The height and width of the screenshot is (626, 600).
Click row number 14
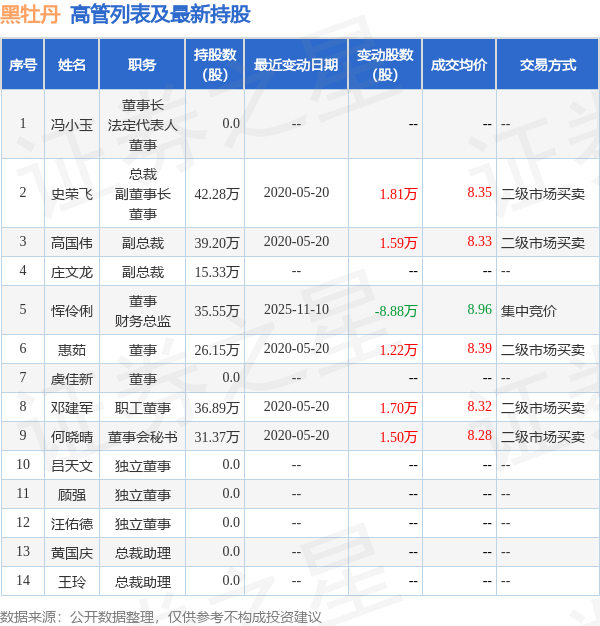(x=23, y=580)
